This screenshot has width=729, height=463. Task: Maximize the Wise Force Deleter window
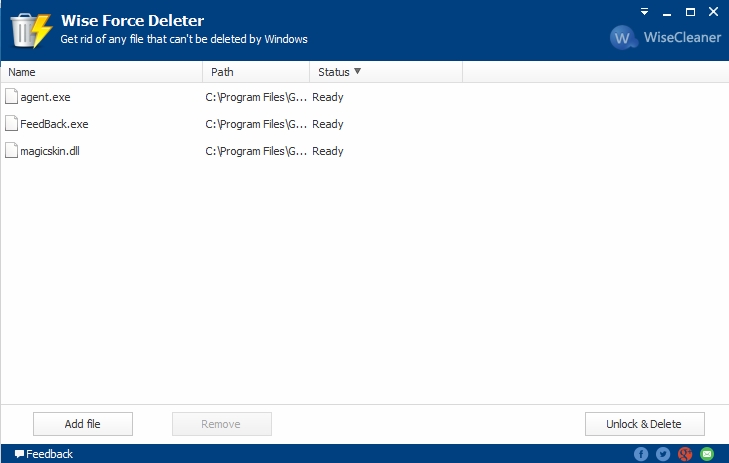pos(690,12)
